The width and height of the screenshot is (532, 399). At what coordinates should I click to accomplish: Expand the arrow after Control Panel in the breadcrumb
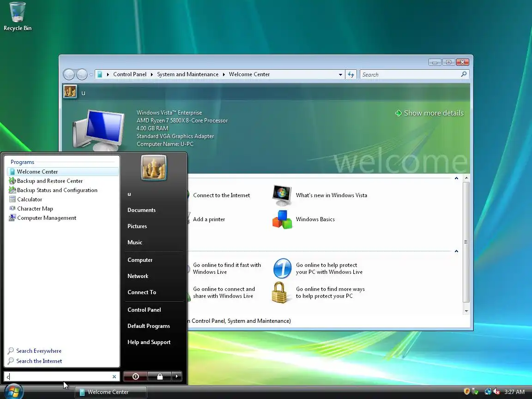click(x=151, y=74)
